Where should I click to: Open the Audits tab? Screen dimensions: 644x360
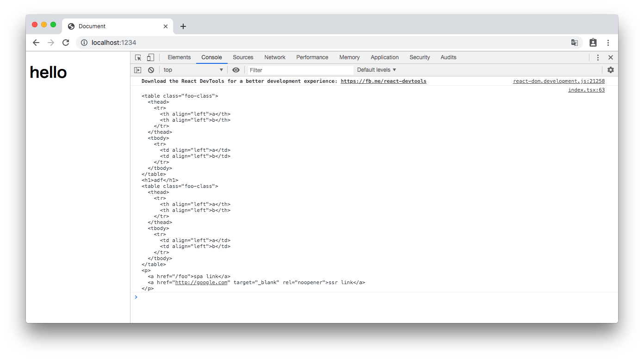pos(448,57)
